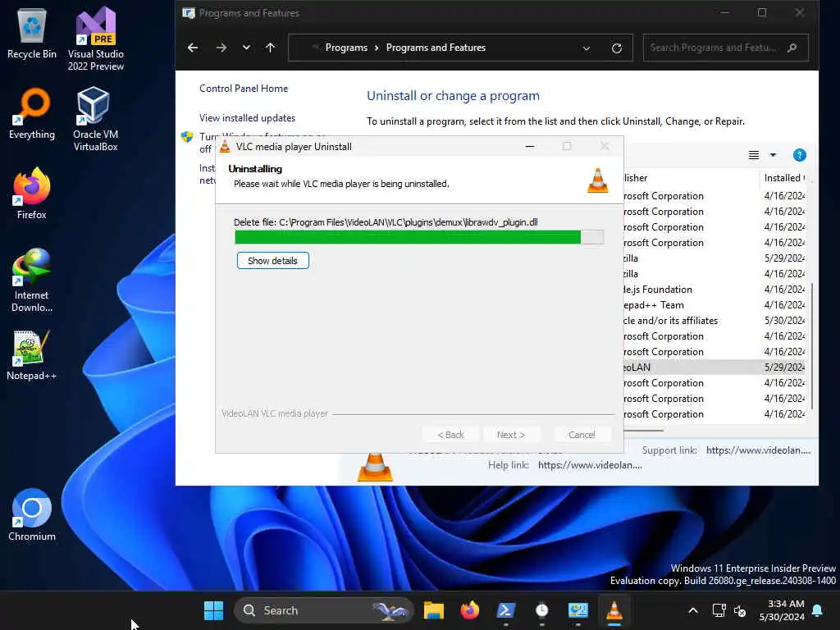The height and width of the screenshot is (630, 840).
Task: Switch to PowerShell in the taskbar
Action: pos(505,610)
